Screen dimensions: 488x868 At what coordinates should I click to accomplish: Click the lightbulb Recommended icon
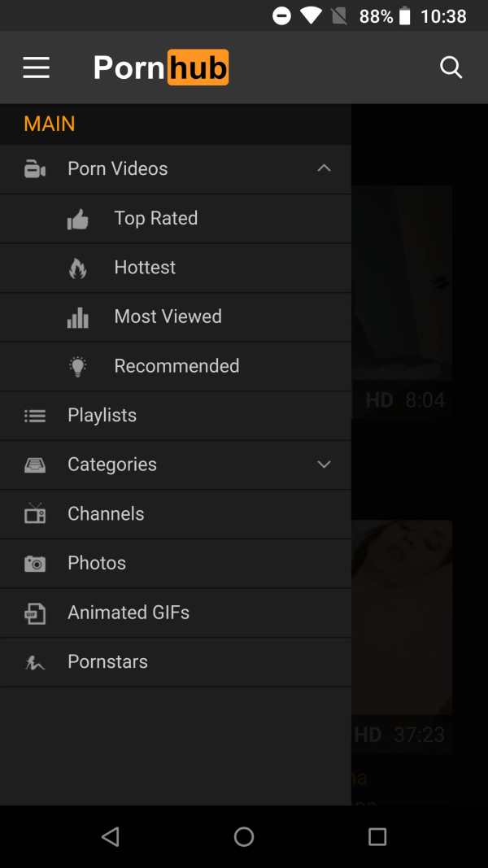77,366
